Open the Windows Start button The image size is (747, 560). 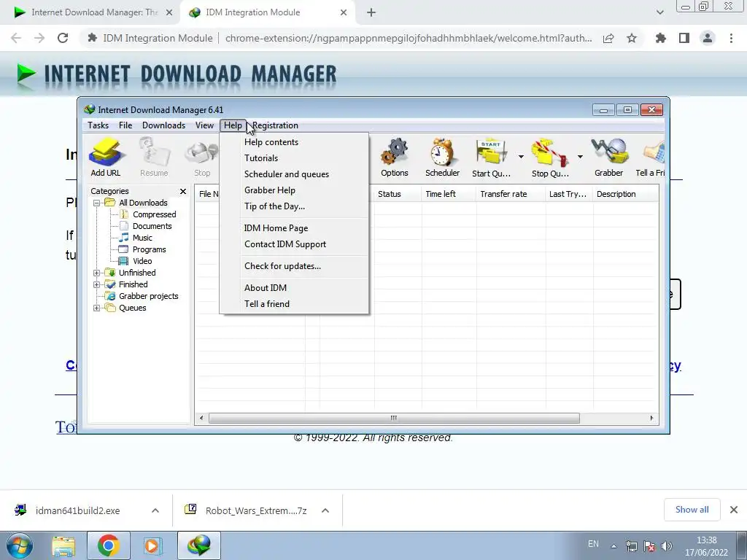tap(20, 545)
